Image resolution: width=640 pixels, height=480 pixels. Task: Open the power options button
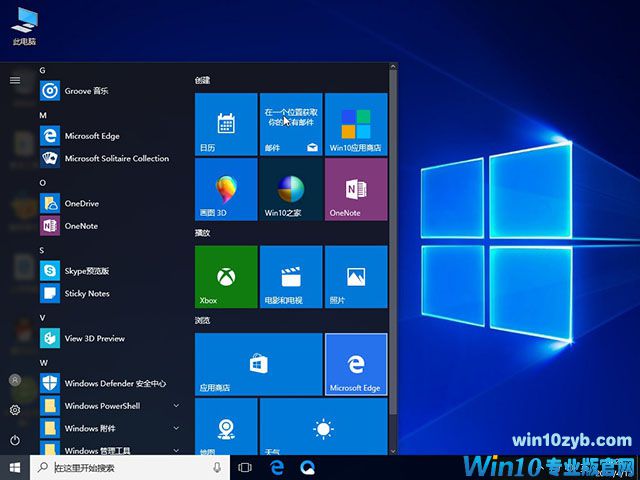[15, 440]
